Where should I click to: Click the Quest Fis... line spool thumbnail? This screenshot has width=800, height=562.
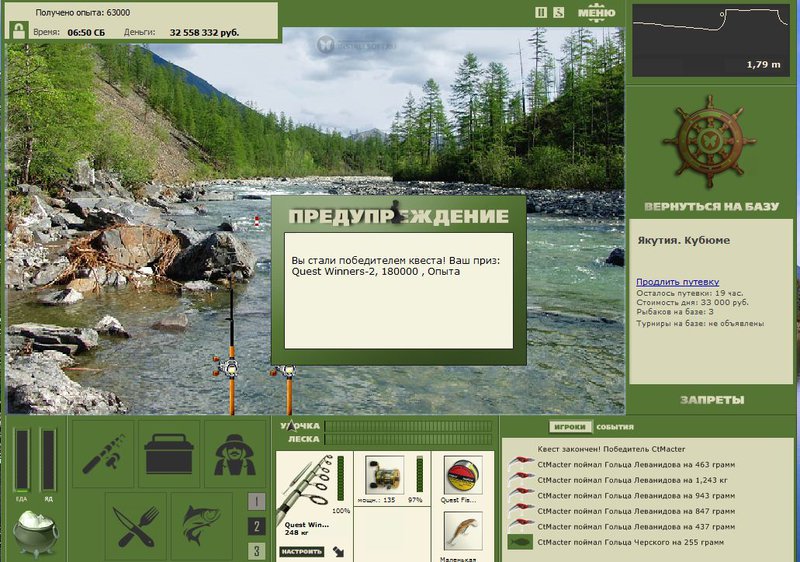463,474
